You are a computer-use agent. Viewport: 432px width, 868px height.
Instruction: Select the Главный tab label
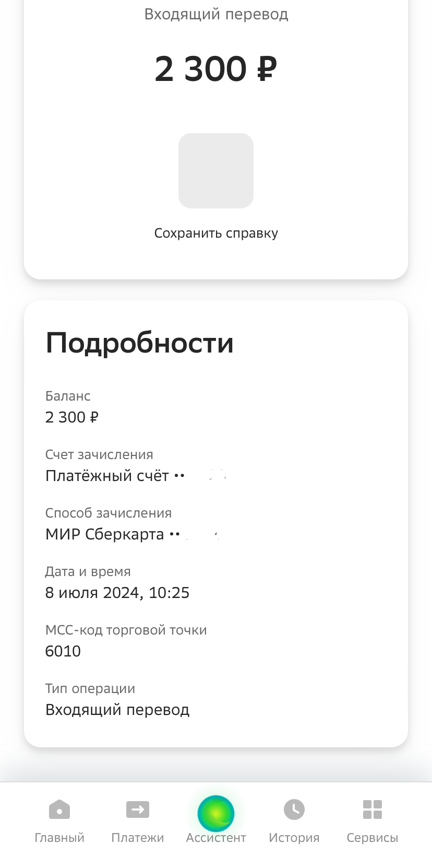pos(59,838)
